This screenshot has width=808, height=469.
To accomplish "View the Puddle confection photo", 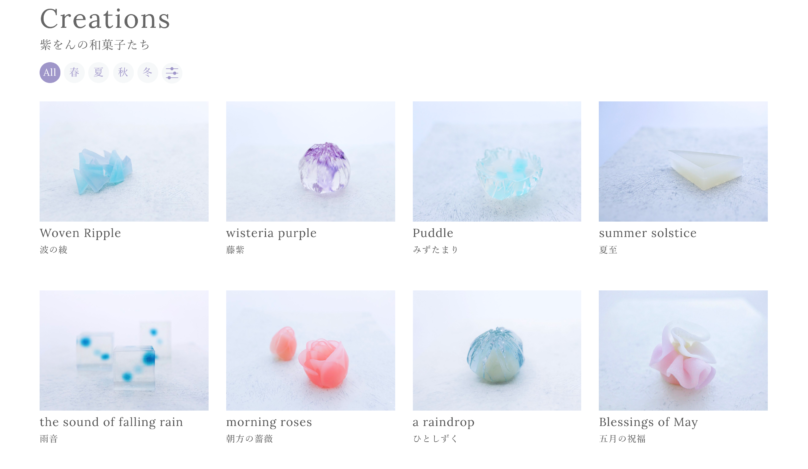I will [497, 161].
